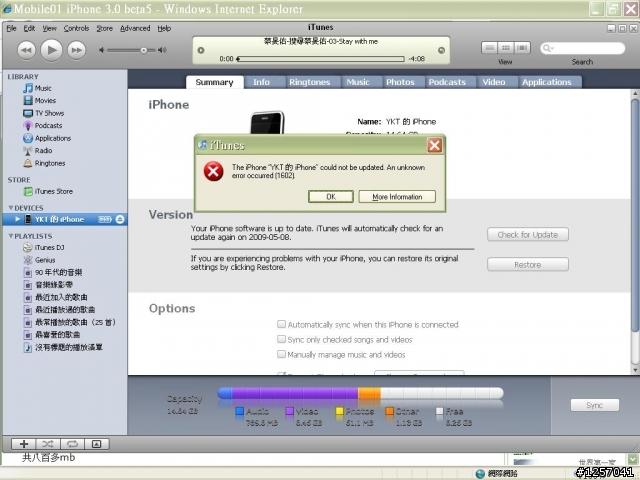Open the search magnifier dropdown
Image resolution: width=640 pixels, height=480 pixels.
[548, 48]
